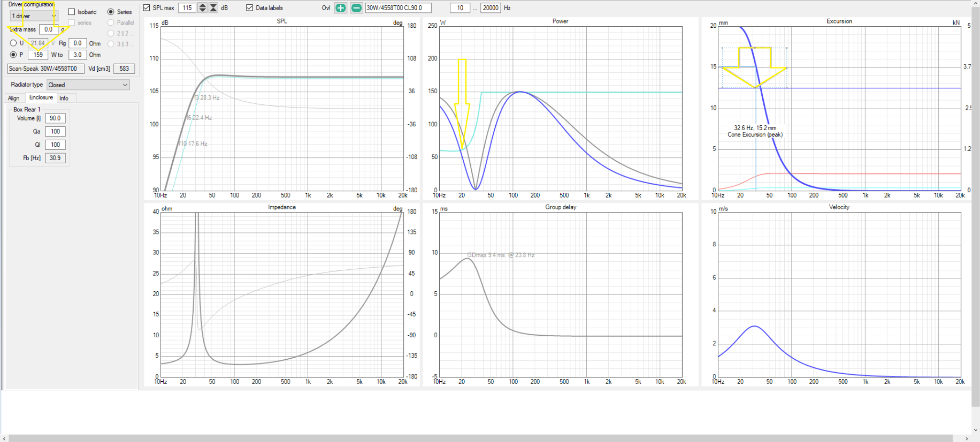Click the horizontal scrollbar left arrow
The height and width of the screenshot is (442, 980).
[x=4, y=438]
